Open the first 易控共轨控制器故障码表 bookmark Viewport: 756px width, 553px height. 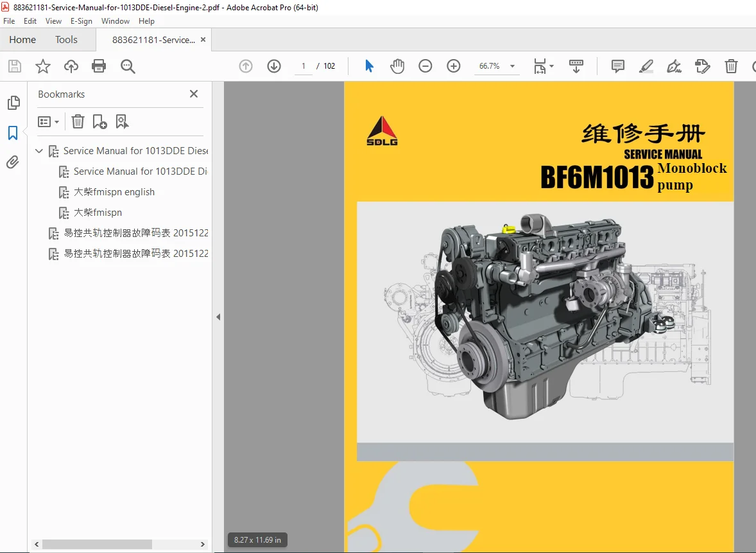coord(136,233)
